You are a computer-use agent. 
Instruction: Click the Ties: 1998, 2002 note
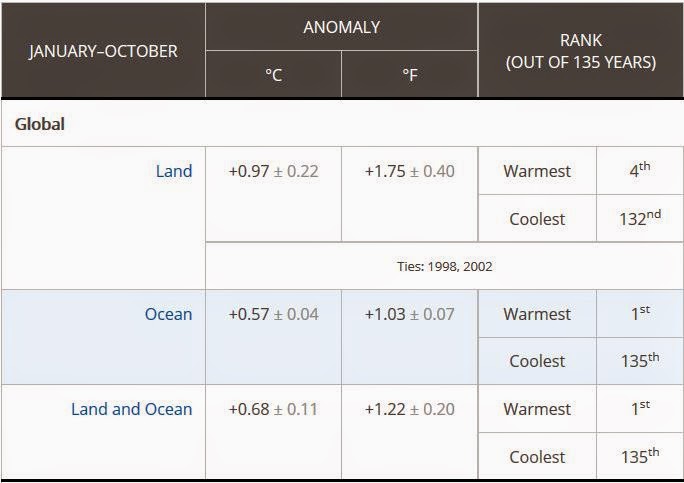[443, 267]
